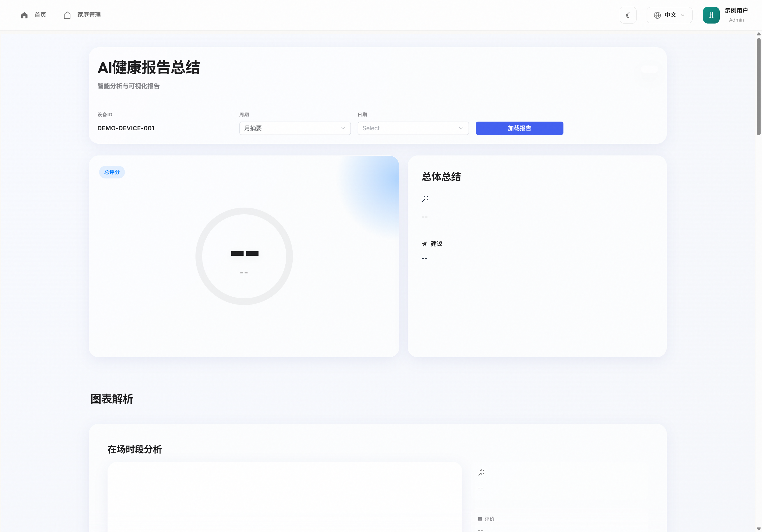Click the globe icon in the language selector
The image size is (762, 532).
pos(657,15)
